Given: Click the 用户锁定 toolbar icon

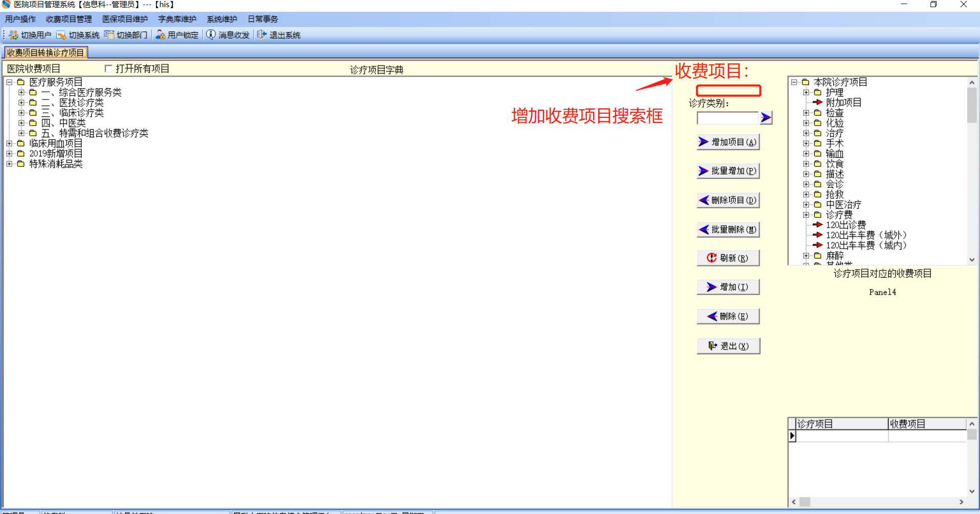Looking at the screenshot, I should pos(160,35).
